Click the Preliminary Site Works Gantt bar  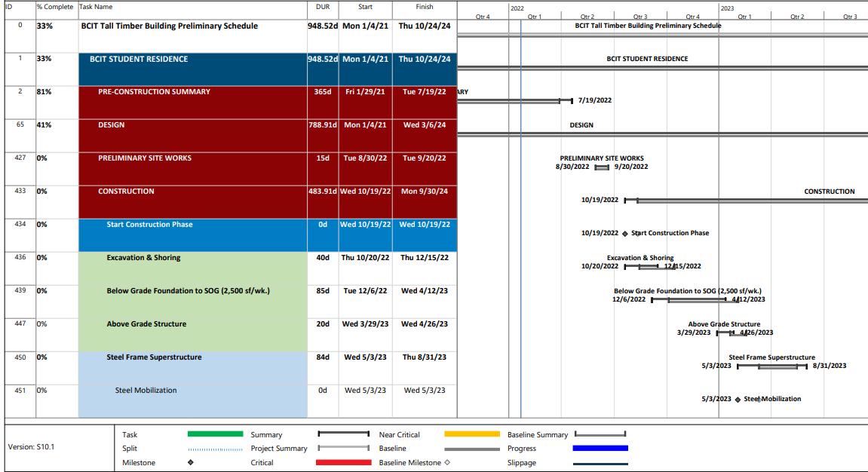click(602, 167)
